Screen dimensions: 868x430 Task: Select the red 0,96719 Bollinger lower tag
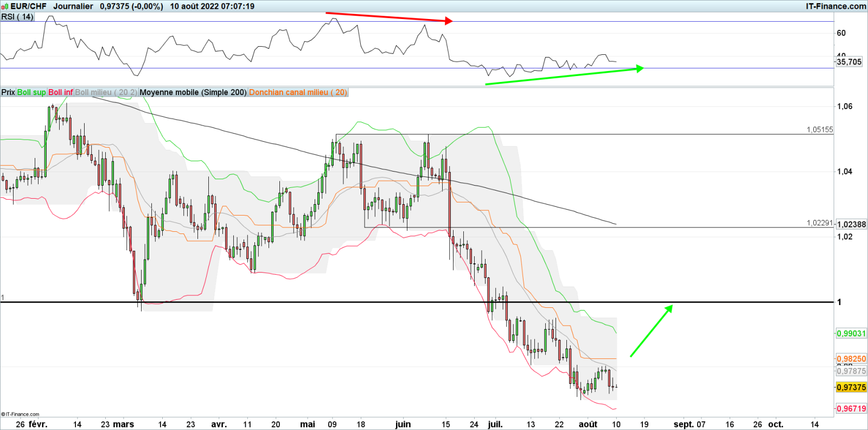851,408
